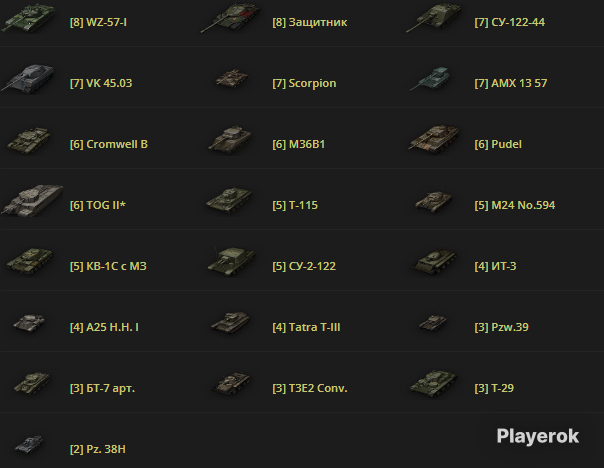Open the [7] Scorpion label
This screenshot has height=468, width=604.
coord(304,83)
